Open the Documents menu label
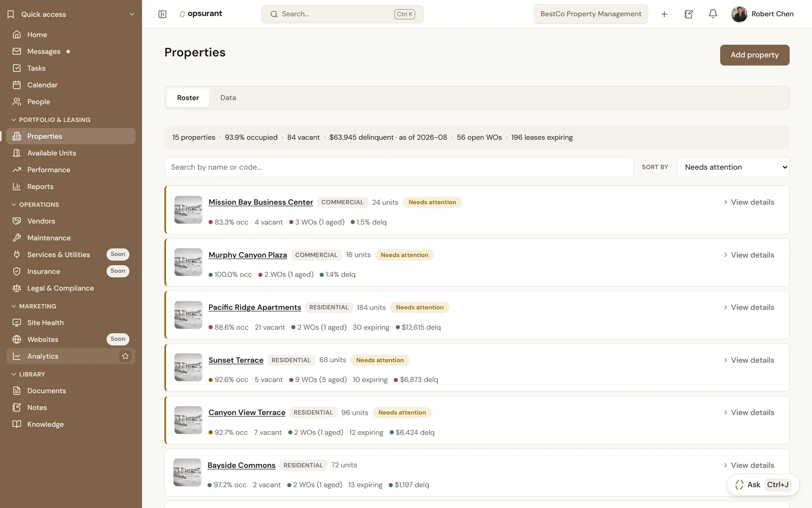This screenshot has width=812, height=508. 47,391
